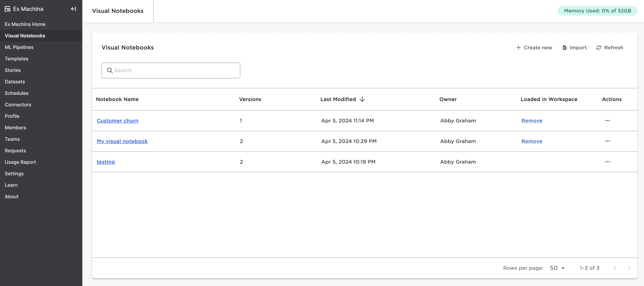Click the Ex Machina logo icon
644x286 pixels.
click(x=8, y=9)
